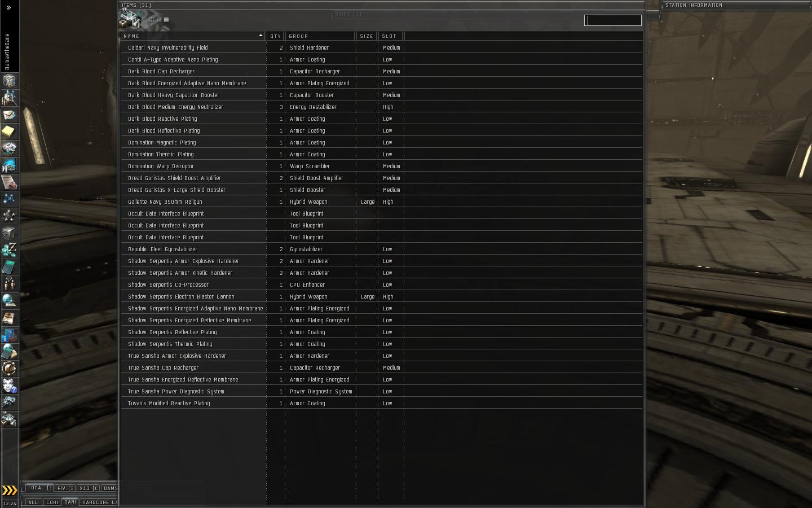Select Centii A-Type Adaptive Nano Plating

[381, 59]
